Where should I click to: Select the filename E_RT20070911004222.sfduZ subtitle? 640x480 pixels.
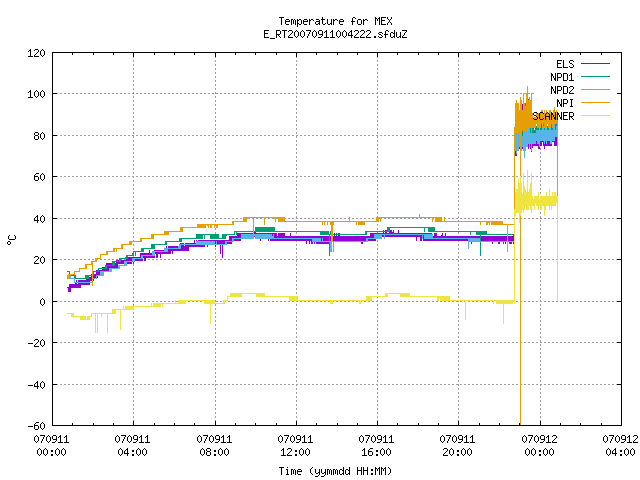click(x=336, y=34)
